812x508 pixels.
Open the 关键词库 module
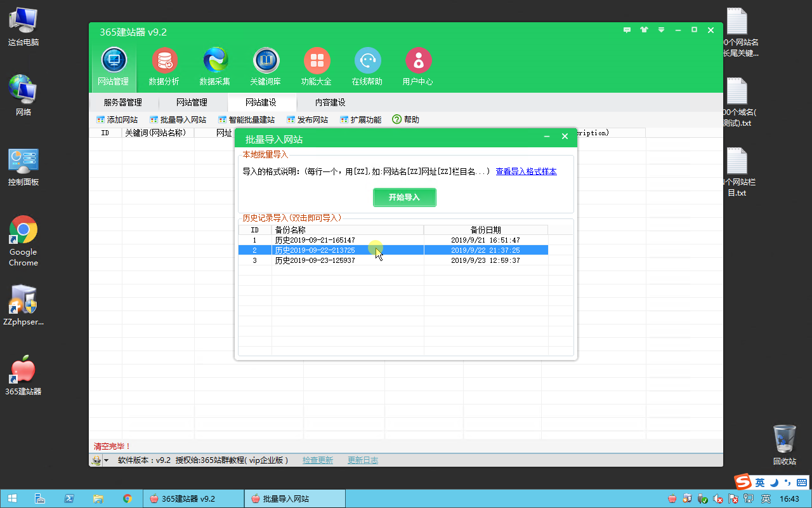tap(266, 67)
